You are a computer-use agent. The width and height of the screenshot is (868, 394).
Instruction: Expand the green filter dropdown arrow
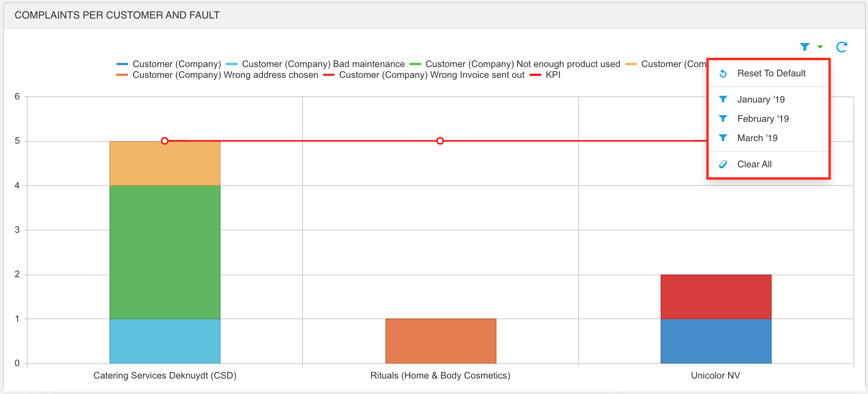[820, 47]
